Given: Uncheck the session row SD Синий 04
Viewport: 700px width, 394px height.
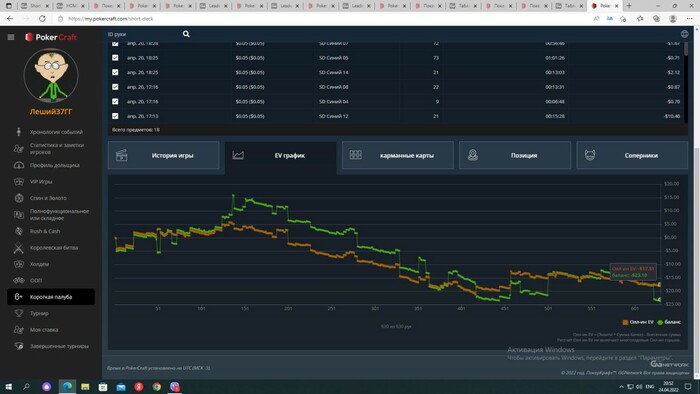Looking at the screenshot, I should (x=115, y=102).
